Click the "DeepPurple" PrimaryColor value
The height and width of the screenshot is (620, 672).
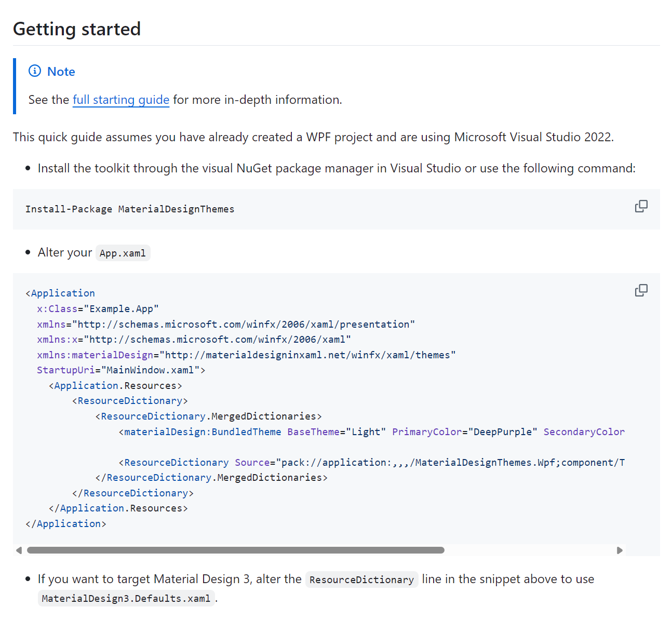tap(502, 432)
